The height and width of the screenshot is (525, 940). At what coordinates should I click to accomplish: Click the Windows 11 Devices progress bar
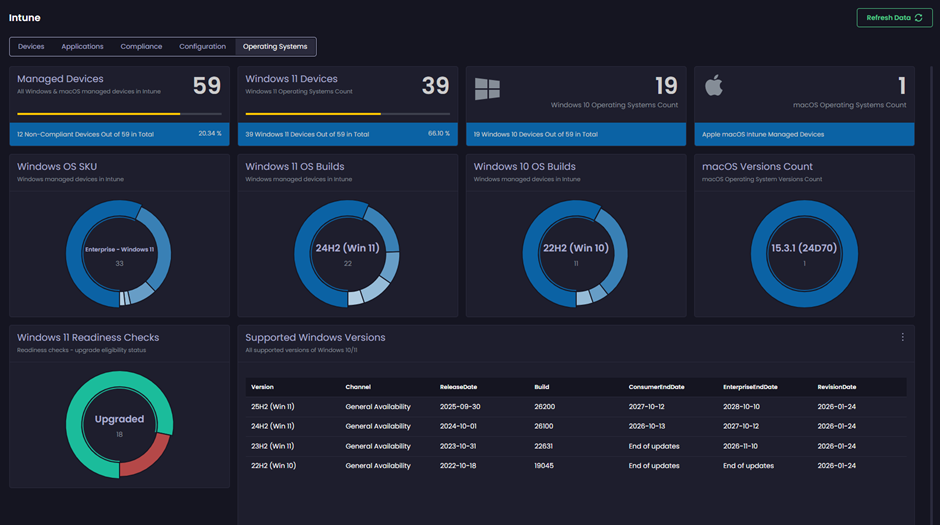coord(312,114)
